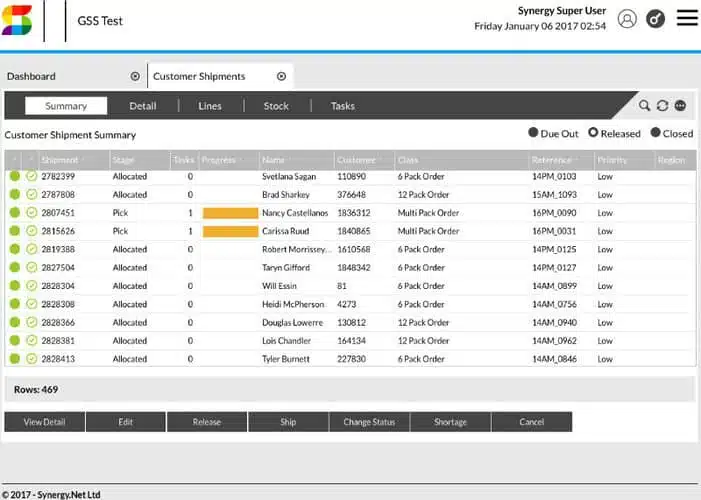Screen dimensions: 701x500
Task: Click check-circle icon for shipment 2827504
Action: [x=31, y=267]
